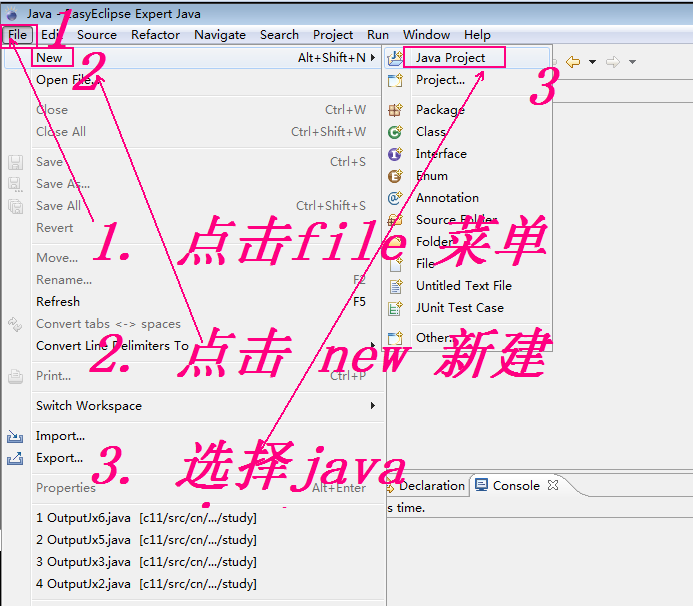Viewport: 693px width, 606px height.
Task: Expand Switch Workspace submenu arrow
Action: [373, 406]
